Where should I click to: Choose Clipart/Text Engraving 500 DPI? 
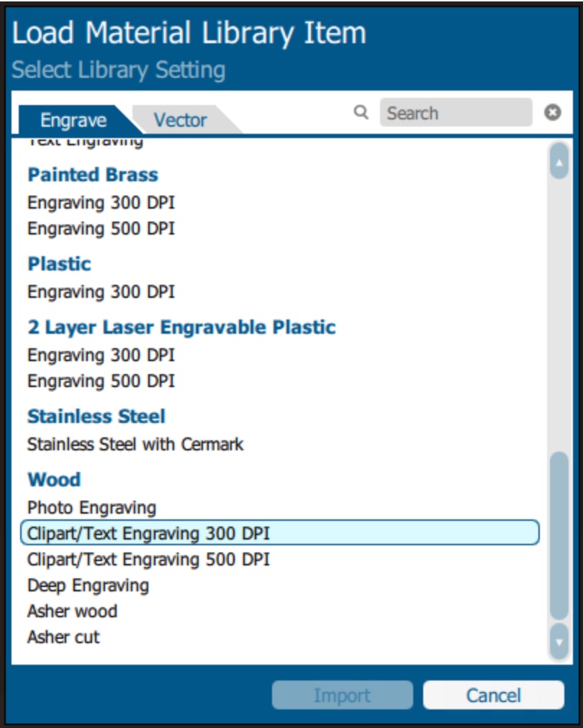148,560
